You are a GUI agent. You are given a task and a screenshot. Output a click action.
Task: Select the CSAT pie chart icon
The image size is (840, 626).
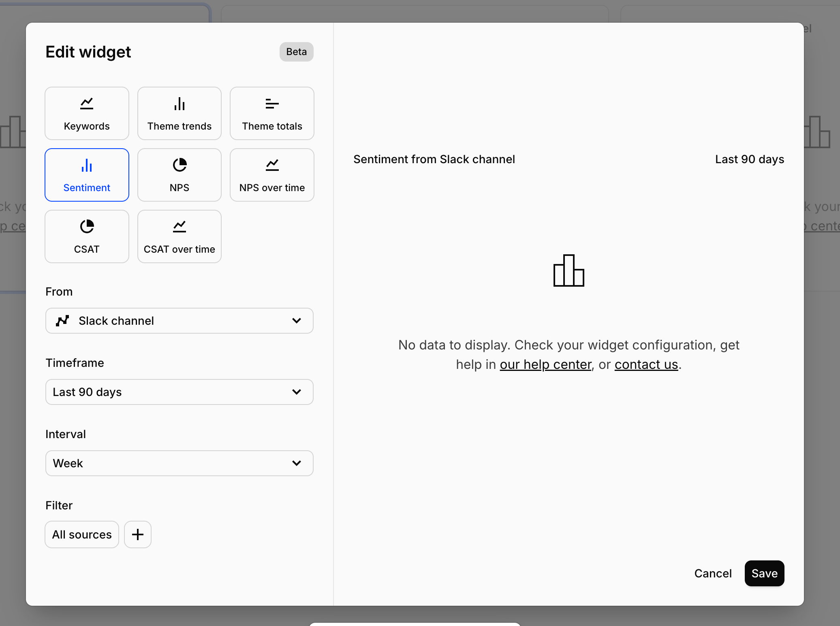(x=87, y=227)
